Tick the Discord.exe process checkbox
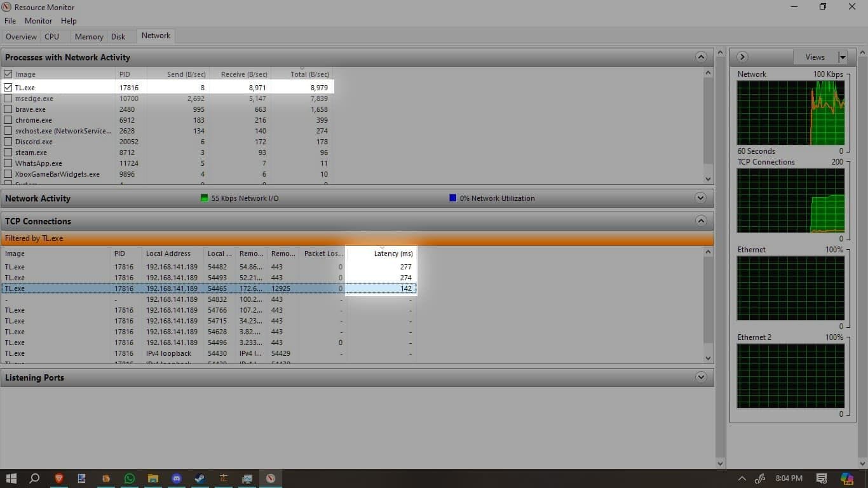The width and height of the screenshot is (868, 488). pyautogui.click(x=8, y=142)
